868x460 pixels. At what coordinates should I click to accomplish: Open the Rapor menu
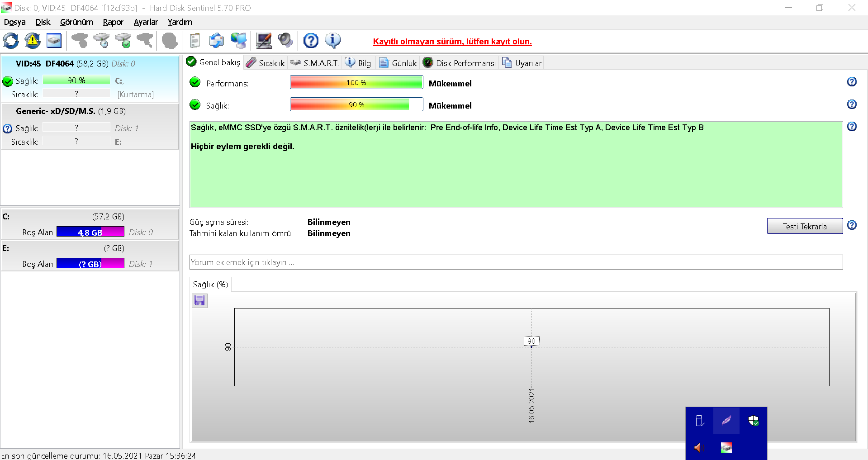[x=113, y=22]
